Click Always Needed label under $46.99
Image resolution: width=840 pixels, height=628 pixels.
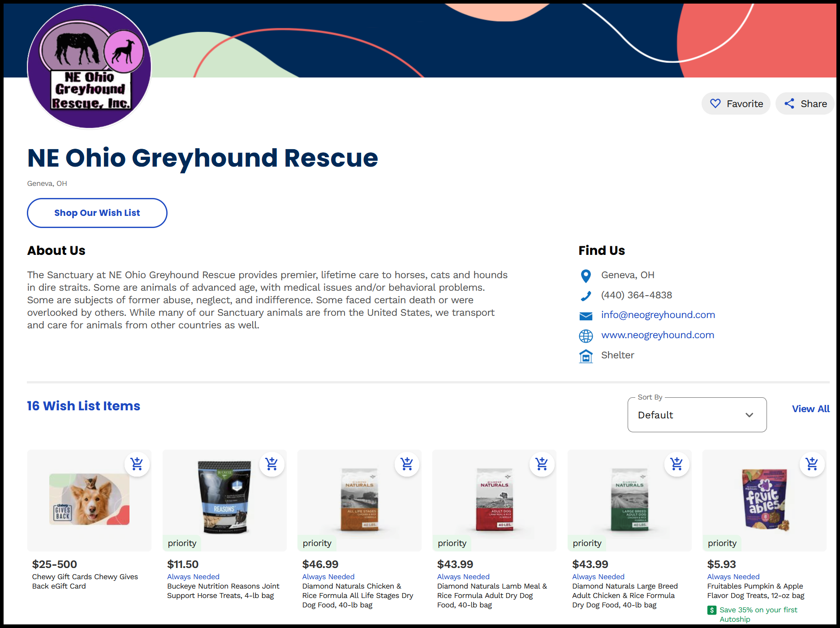coord(328,577)
